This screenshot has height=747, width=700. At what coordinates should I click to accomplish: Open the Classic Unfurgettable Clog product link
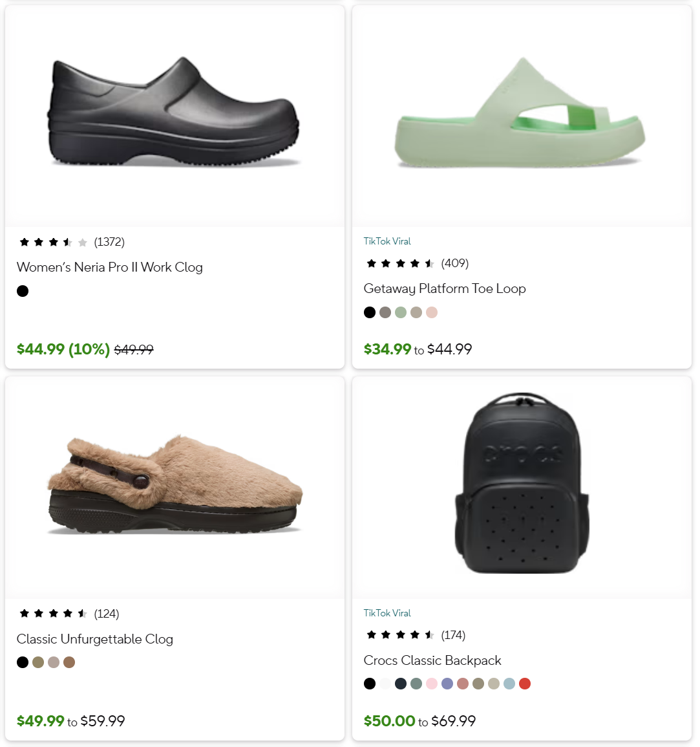coord(94,639)
